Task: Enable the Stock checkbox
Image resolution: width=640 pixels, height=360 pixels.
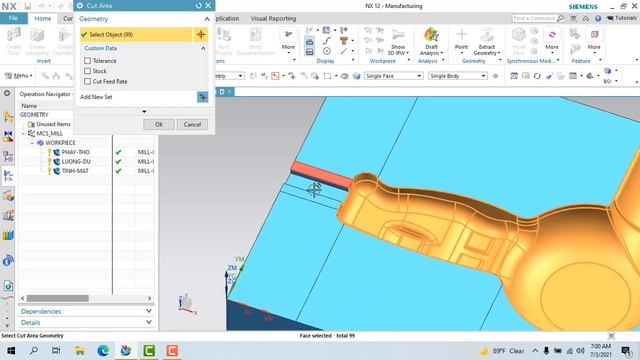Action: tap(87, 71)
